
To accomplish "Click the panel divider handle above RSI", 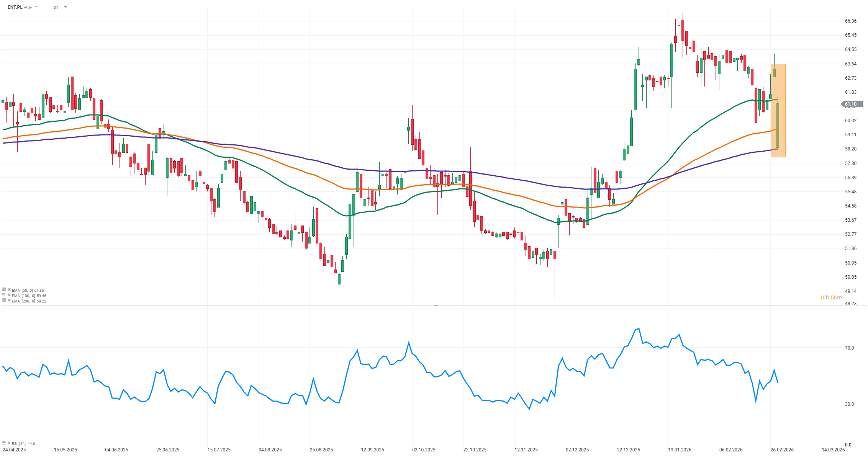I will click(436, 306).
